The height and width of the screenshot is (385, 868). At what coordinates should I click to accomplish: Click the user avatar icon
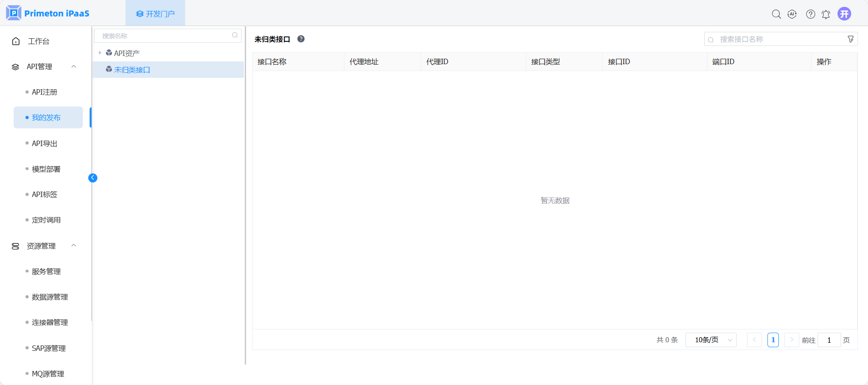tap(844, 14)
